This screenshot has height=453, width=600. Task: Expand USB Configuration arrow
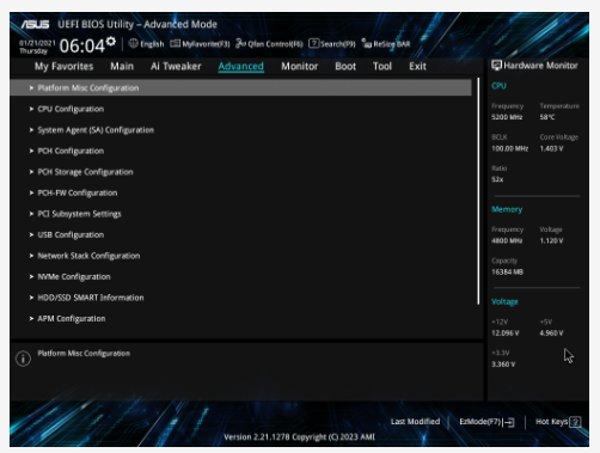pyautogui.click(x=31, y=235)
